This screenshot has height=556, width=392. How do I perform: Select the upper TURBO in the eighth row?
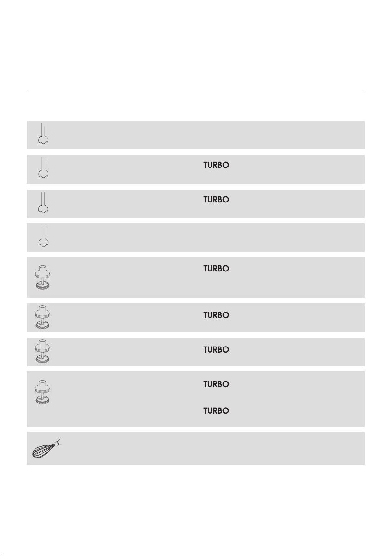(216, 384)
